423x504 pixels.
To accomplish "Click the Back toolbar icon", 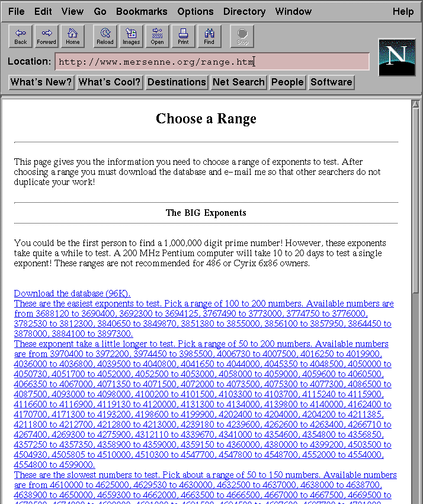I will [21, 36].
